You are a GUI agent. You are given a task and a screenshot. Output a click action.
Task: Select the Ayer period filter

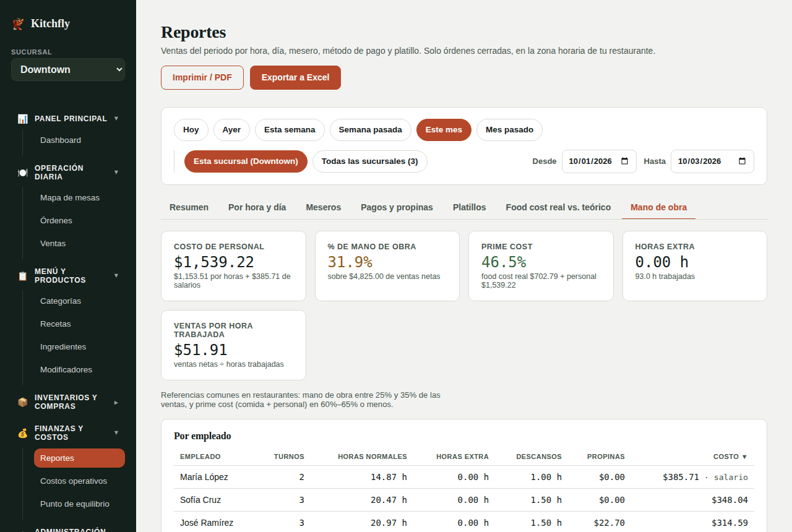pos(231,130)
